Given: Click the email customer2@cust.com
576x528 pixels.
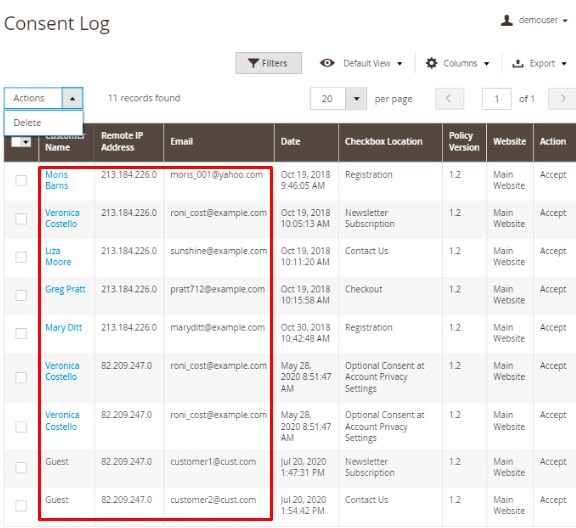Looking at the screenshot, I should [x=213, y=500].
